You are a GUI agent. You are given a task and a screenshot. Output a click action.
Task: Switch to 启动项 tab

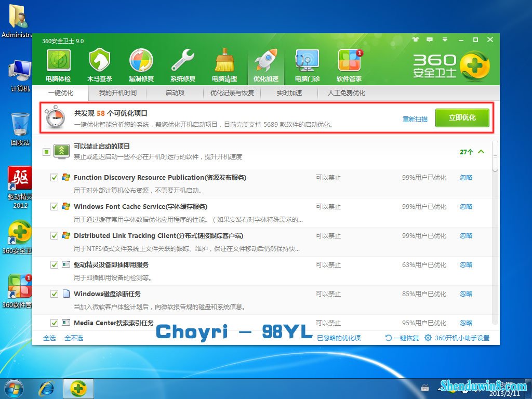175,93
